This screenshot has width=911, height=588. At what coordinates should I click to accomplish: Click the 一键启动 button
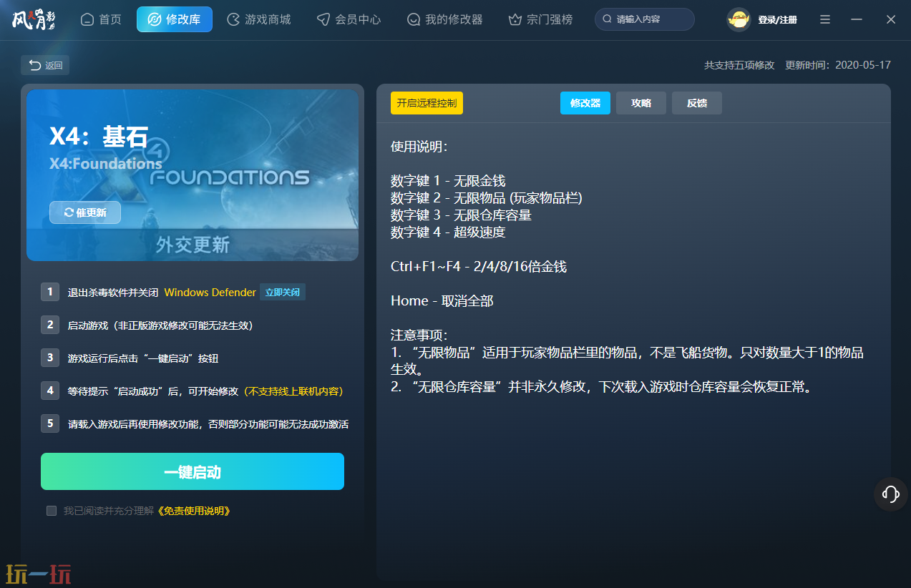pyautogui.click(x=193, y=471)
